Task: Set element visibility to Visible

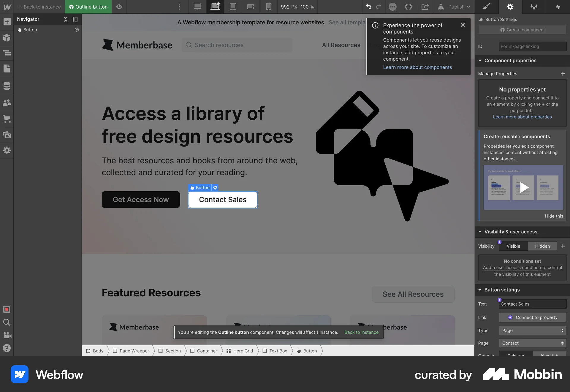Action: [x=513, y=246]
